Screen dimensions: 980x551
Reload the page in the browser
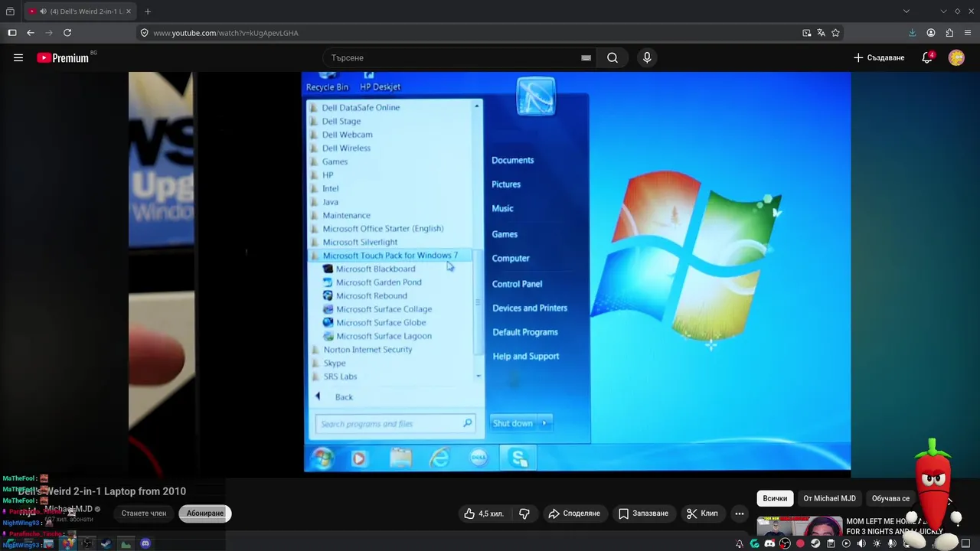67,33
